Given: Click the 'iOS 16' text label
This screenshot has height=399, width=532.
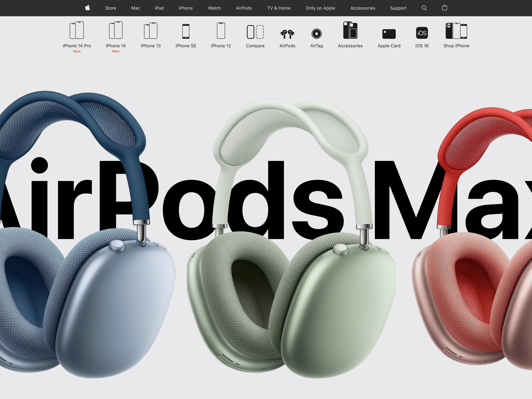Looking at the screenshot, I should coord(422,46).
